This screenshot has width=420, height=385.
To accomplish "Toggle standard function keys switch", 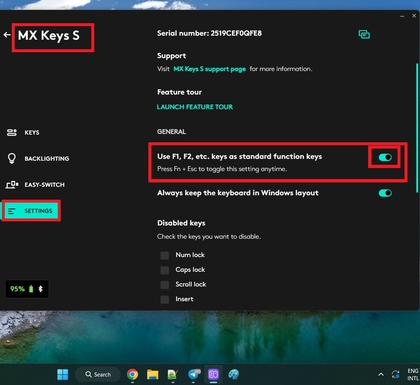I will click(385, 157).
